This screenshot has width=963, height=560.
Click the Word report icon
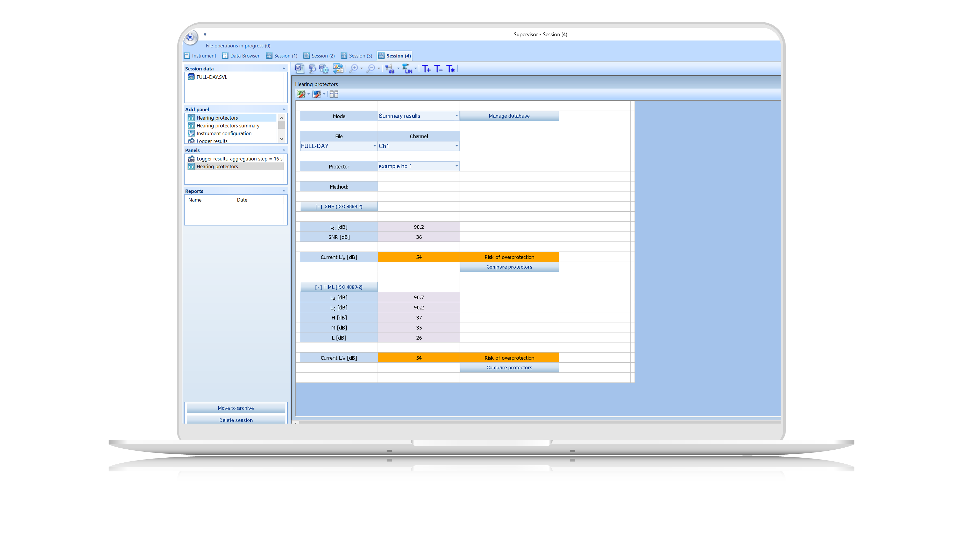tap(299, 69)
